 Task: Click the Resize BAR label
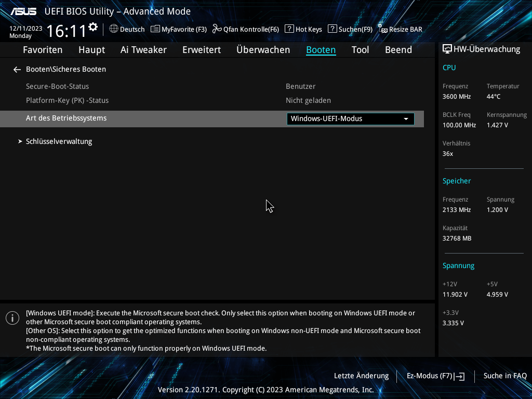406,29
